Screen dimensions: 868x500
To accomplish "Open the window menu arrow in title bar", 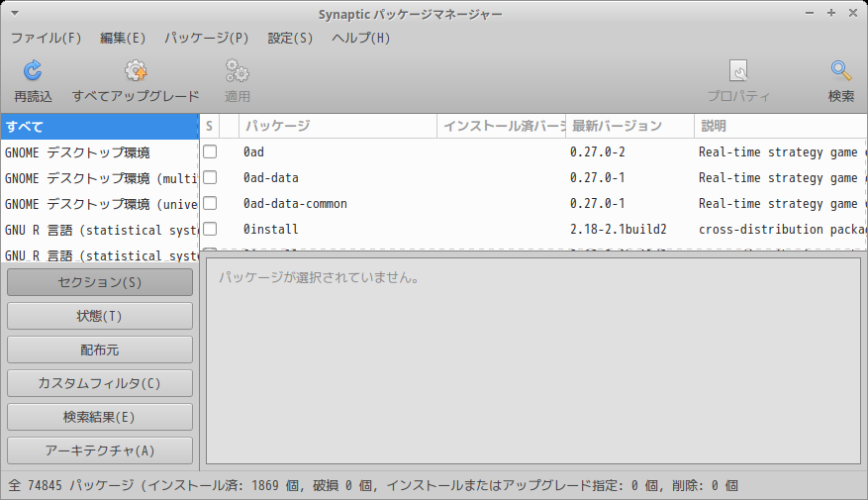I will click(x=15, y=13).
